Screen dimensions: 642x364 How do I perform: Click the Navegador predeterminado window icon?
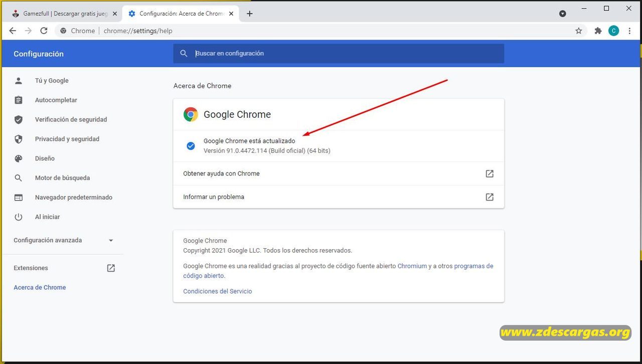tap(19, 198)
